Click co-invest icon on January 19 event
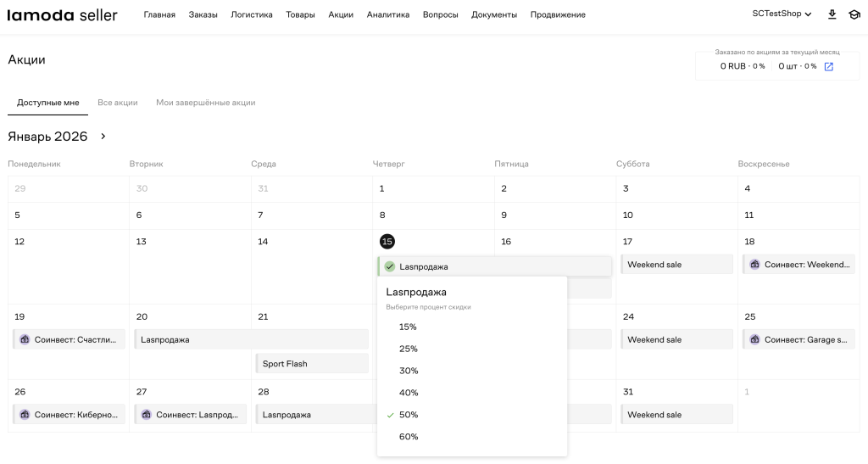 (x=25, y=339)
